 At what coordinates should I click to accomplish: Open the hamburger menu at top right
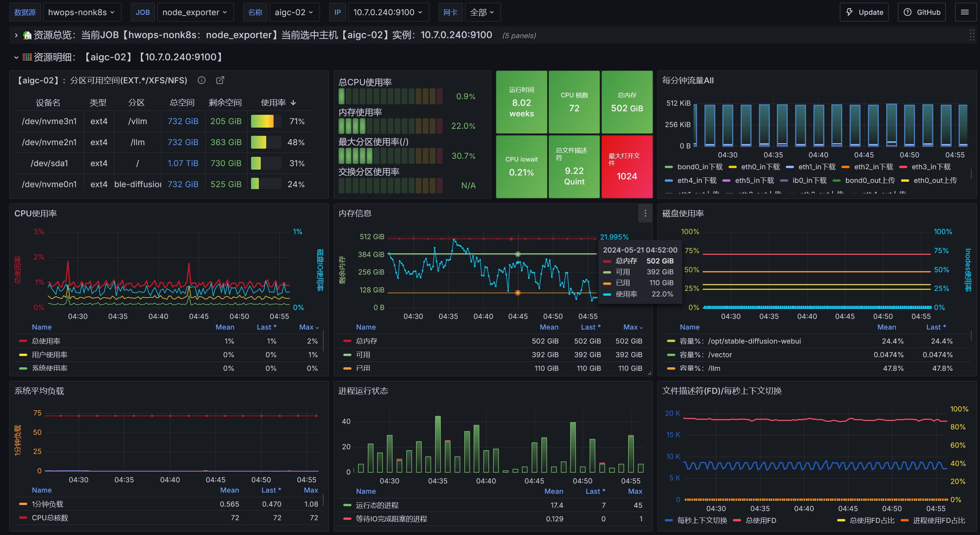click(964, 12)
